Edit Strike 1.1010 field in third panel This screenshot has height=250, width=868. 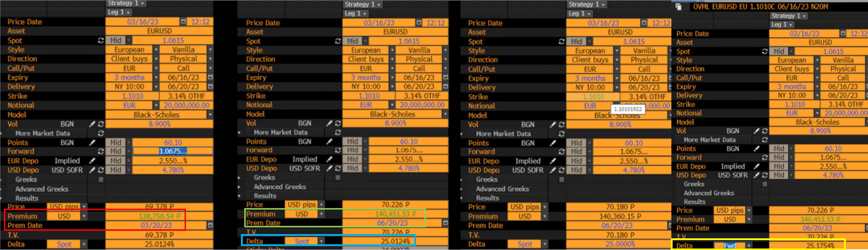(593, 97)
